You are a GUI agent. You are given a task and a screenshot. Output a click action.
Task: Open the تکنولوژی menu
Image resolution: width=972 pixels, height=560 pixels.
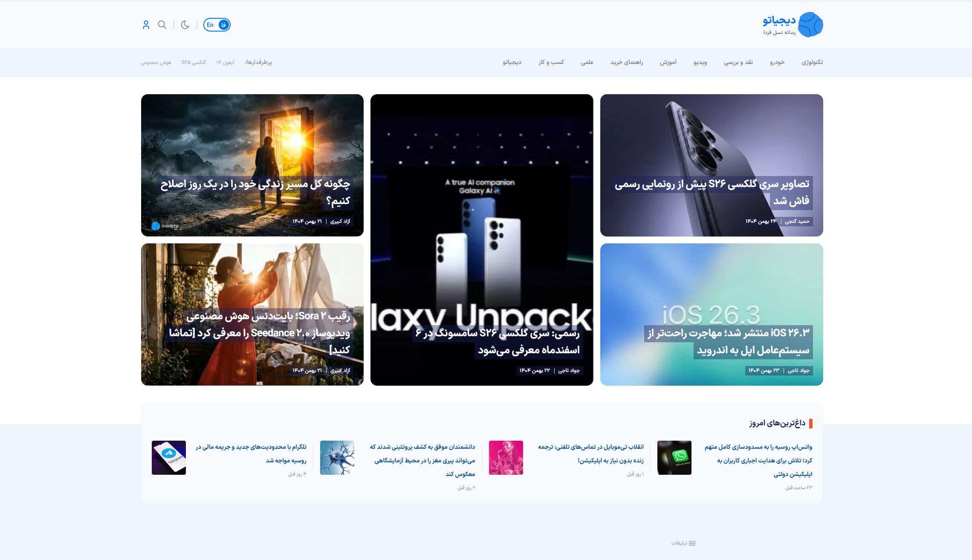812,62
